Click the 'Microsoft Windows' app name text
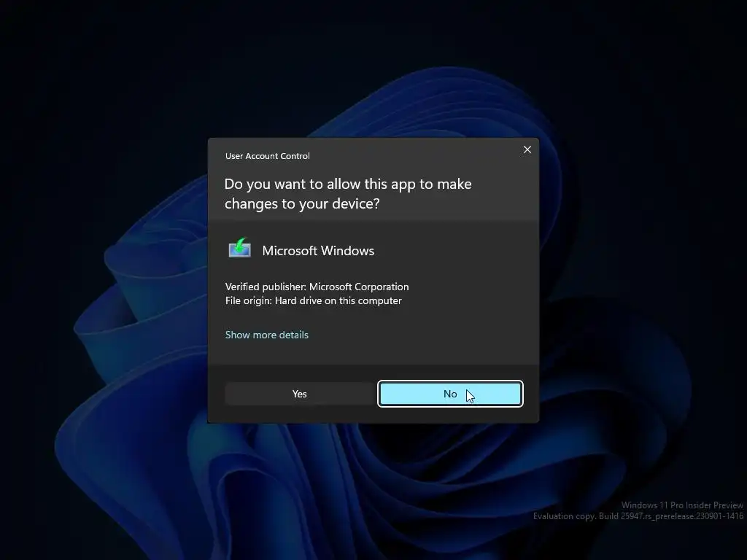 [x=318, y=251]
